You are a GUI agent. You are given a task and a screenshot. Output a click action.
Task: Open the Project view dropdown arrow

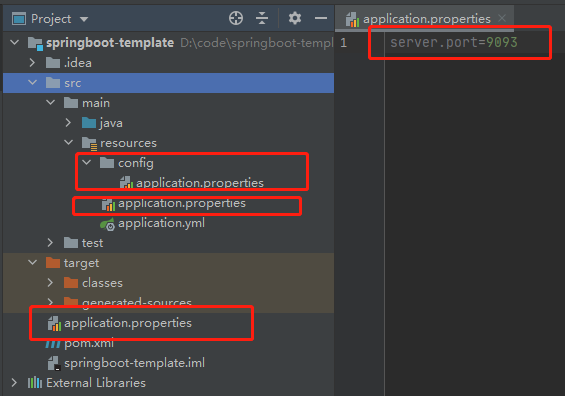point(84,19)
